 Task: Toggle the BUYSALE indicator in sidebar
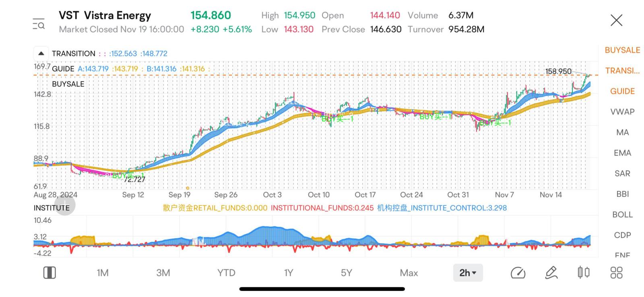(x=622, y=50)
